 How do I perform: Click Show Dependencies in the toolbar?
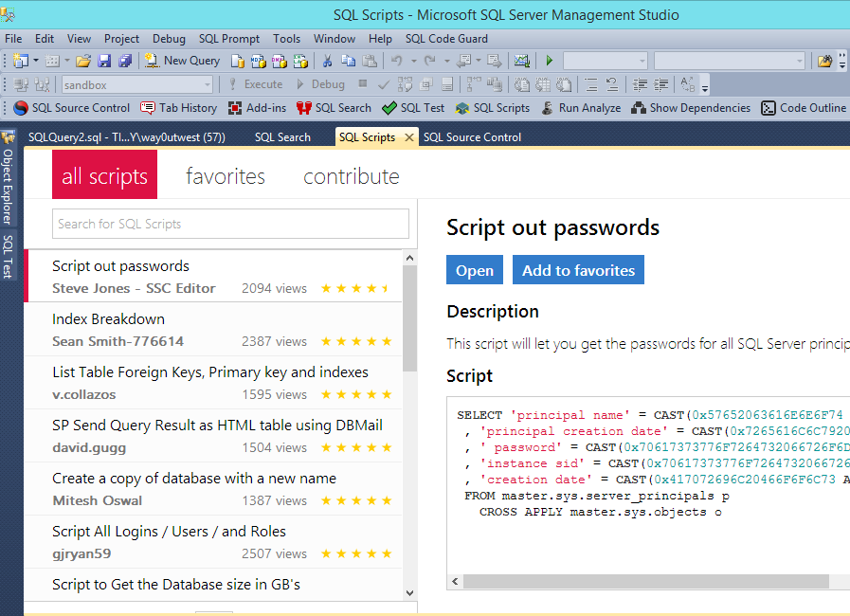point(691,108)
